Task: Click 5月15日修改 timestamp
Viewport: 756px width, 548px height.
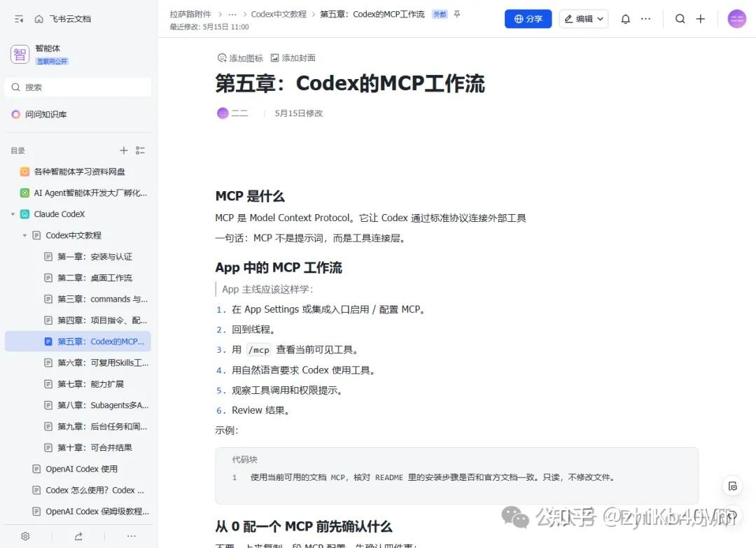Action: pyautogui.click(x=298, y=113)
